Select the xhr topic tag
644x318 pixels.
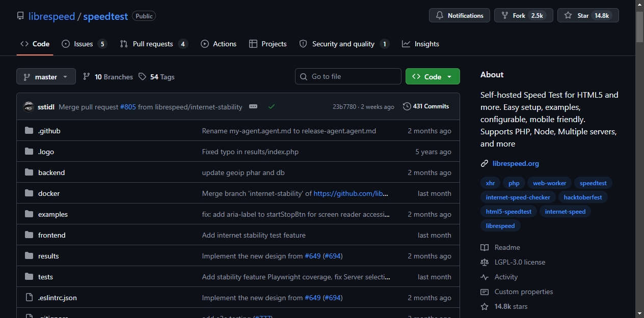click(491, 183)
